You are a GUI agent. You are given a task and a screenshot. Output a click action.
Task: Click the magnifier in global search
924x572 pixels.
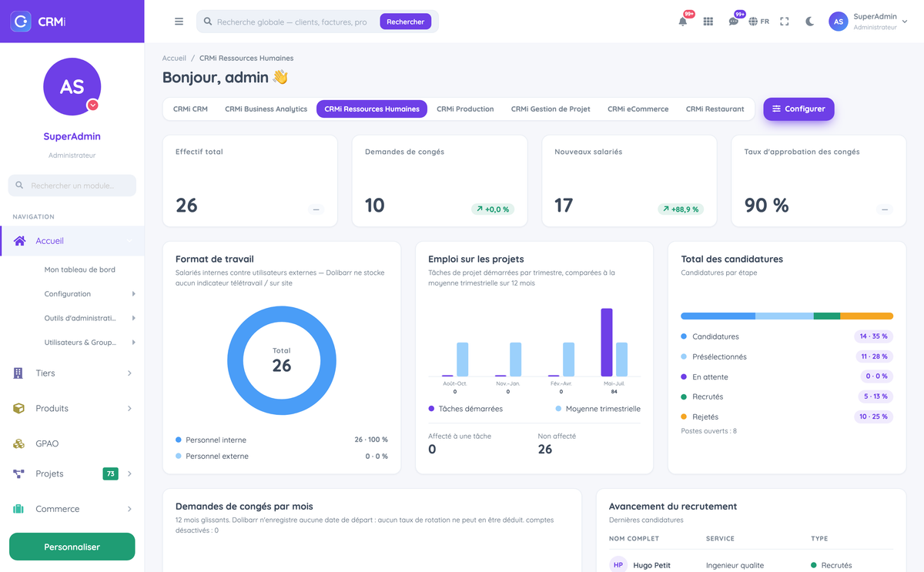[208, 22]
